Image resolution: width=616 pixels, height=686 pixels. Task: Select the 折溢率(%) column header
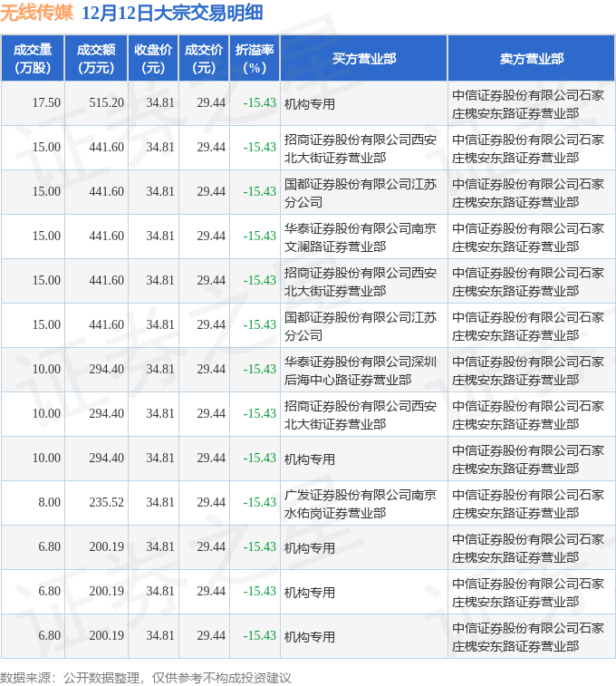tap(255, 59)
